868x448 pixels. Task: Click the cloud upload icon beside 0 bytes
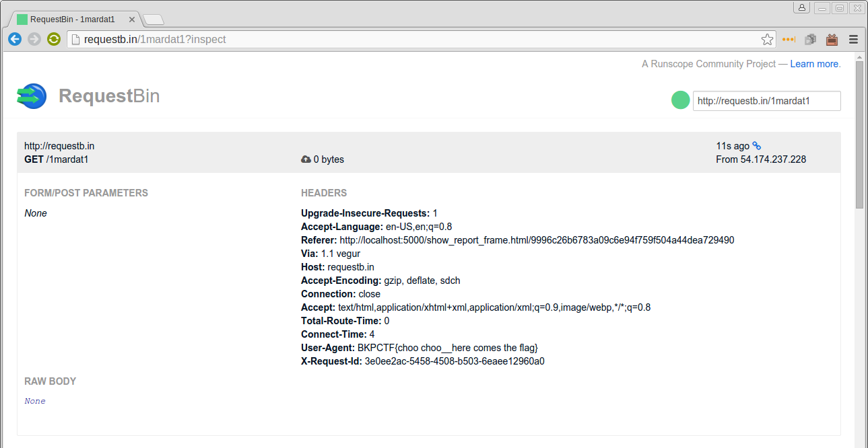(x=306, y=159)
